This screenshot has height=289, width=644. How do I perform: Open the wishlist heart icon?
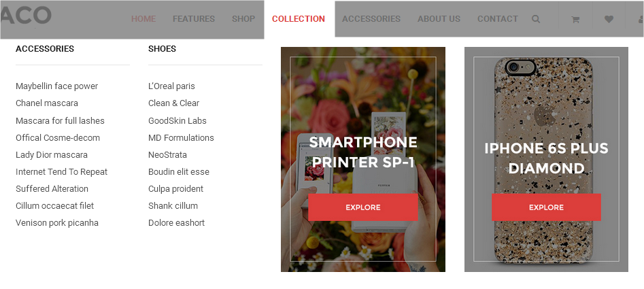click(x=609, y=19)
